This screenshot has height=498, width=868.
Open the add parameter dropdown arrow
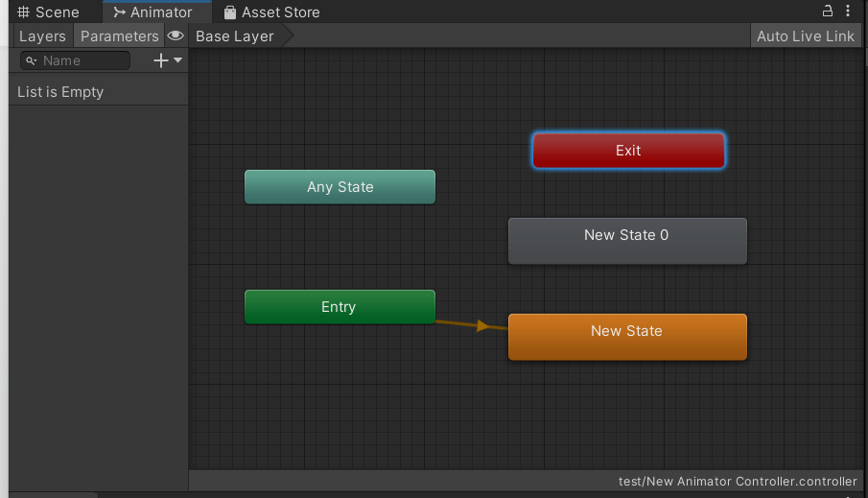coord(177,60)
